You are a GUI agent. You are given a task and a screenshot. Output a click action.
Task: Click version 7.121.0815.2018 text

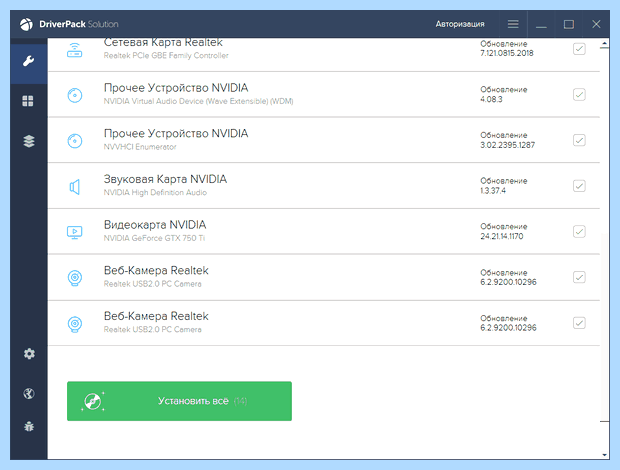pos(507,53)
